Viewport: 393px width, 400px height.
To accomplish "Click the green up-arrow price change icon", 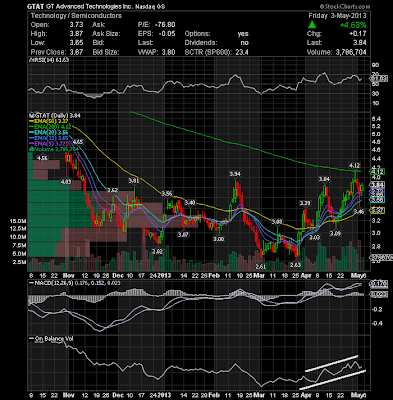I will pos(312,25).
